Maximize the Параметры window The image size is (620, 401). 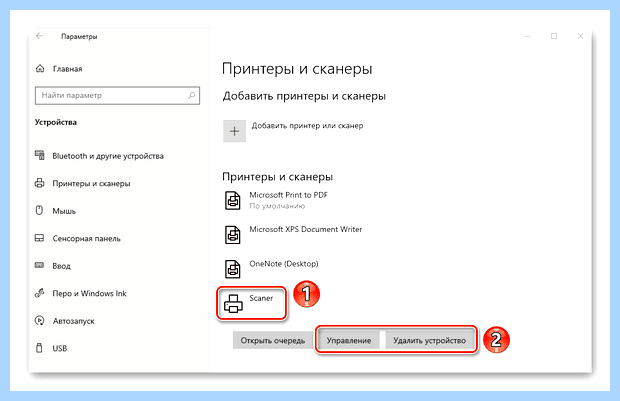point(554,36)
